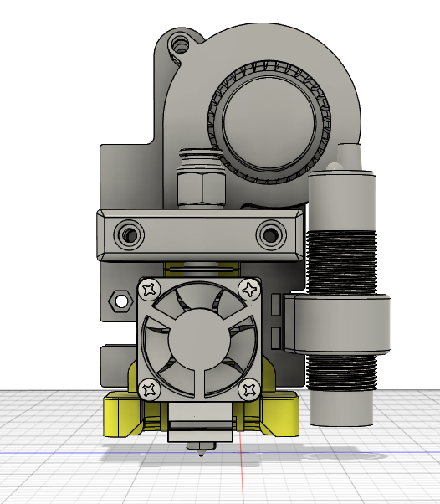The image size is (440, 504).
Task: Click the cable stub on top of the probe
Action: coord(349,157)
